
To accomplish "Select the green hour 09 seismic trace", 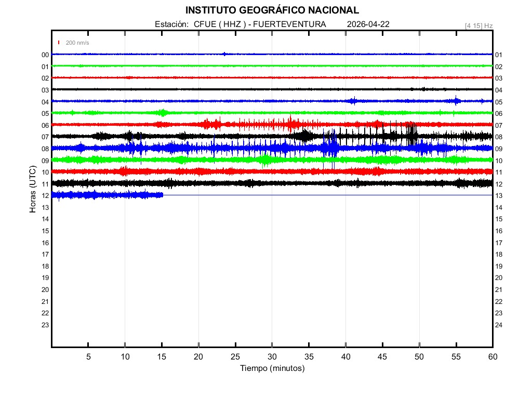I will coord(272,159).
